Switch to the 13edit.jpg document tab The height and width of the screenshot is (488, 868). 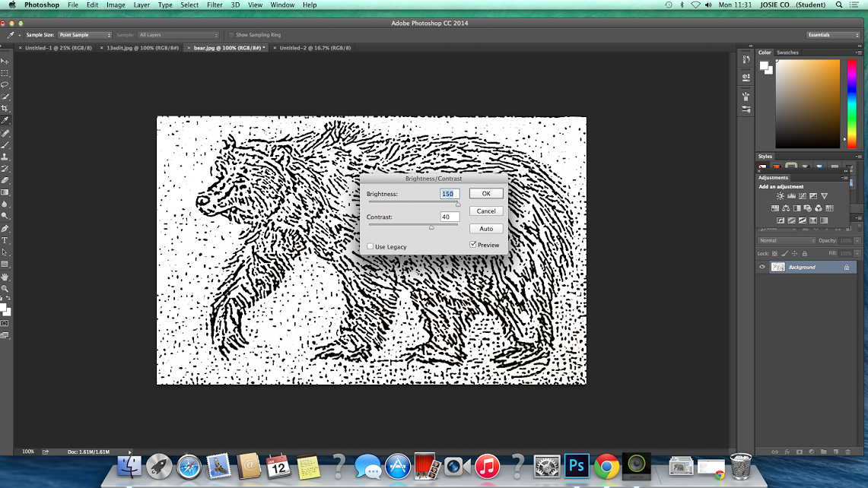tap(142, 48)
